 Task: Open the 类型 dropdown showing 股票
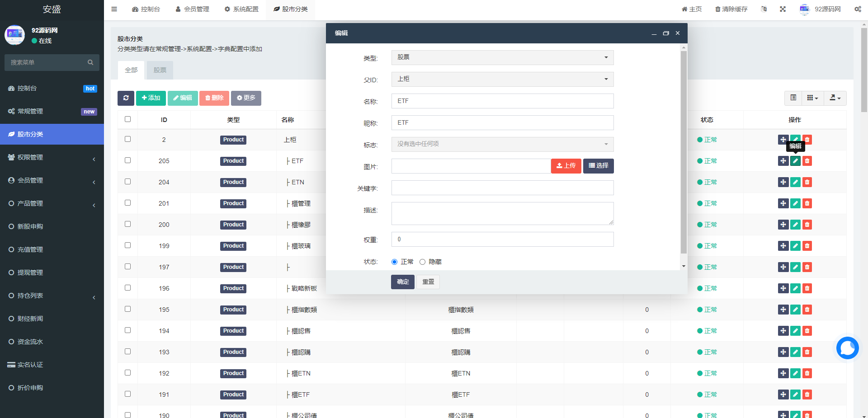tap(502, 57)
